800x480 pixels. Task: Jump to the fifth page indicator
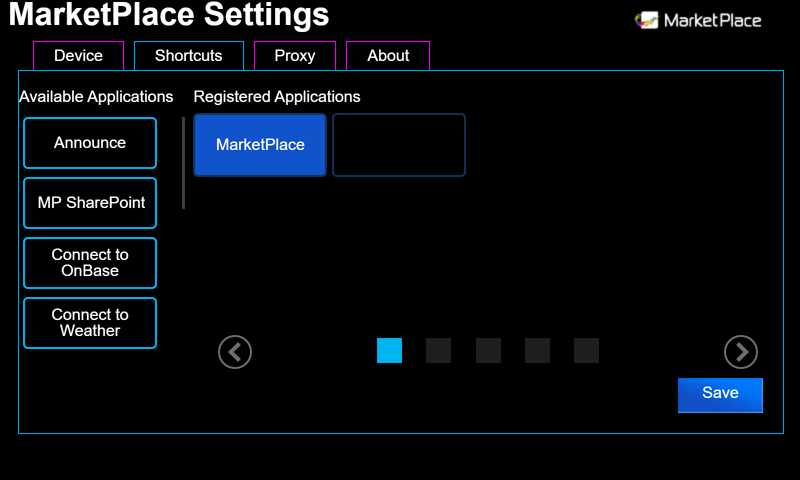tap(586, 350)
